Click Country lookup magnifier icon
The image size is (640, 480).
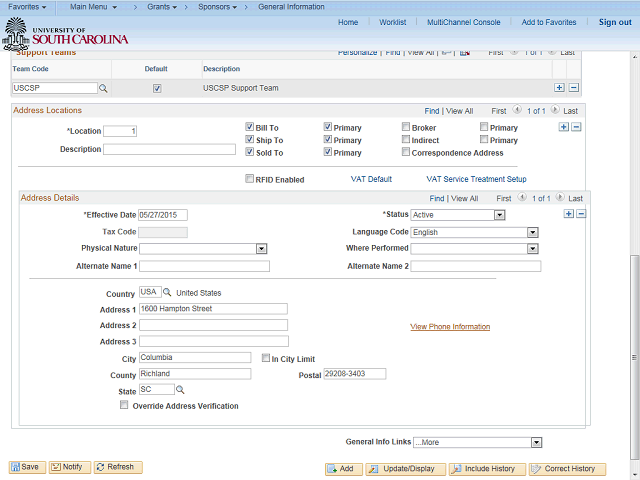pos(167,293)
